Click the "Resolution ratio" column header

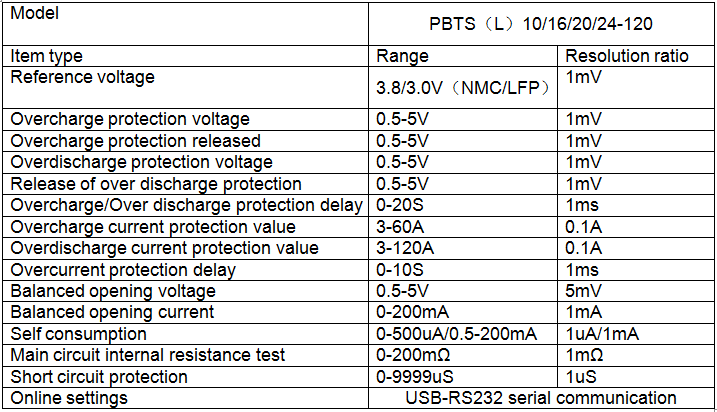coord(627,56)
